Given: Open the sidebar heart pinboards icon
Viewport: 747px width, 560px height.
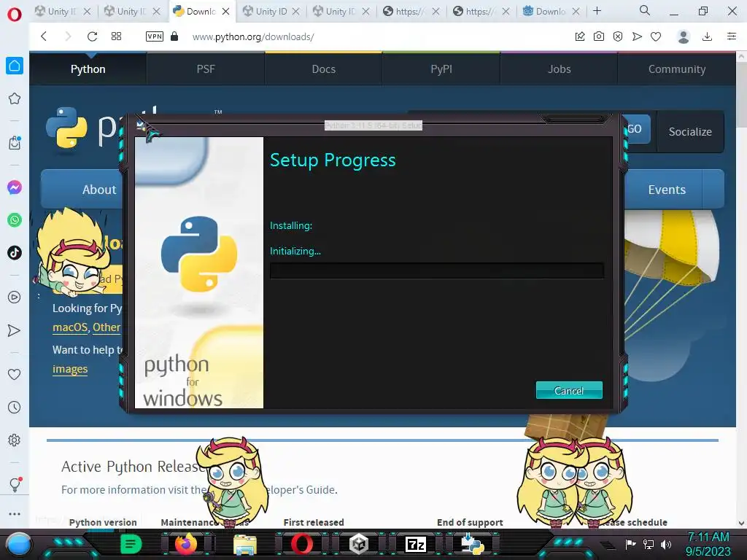Looking at the screenshot, I should coord(15,374).
